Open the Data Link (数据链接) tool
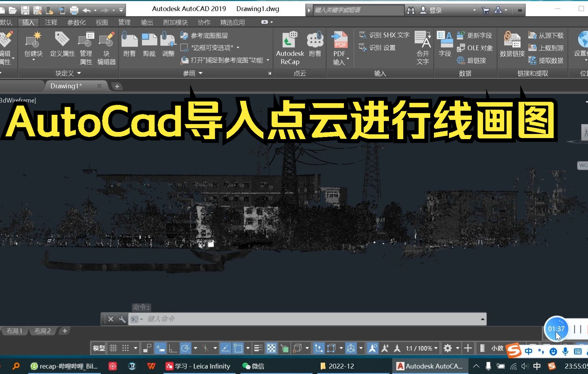The width and height of the screenshot is (588, 374). point(512,44)
